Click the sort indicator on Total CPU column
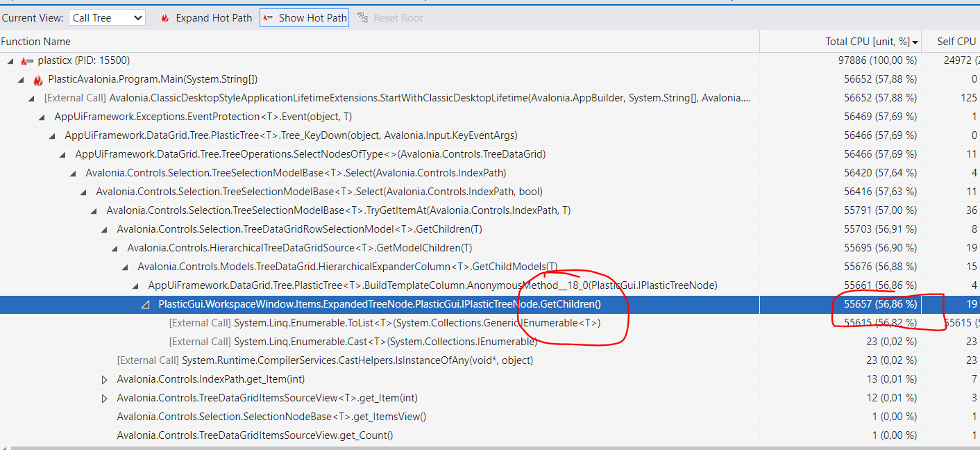This screenshot has width=980, height=450. pos(916,41)
